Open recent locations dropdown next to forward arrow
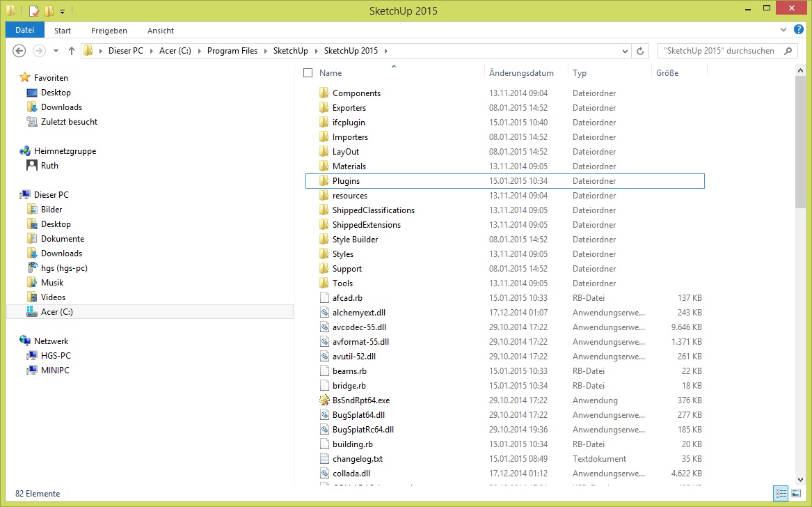Viewport: 812px width, 507px height. (56, 51)
